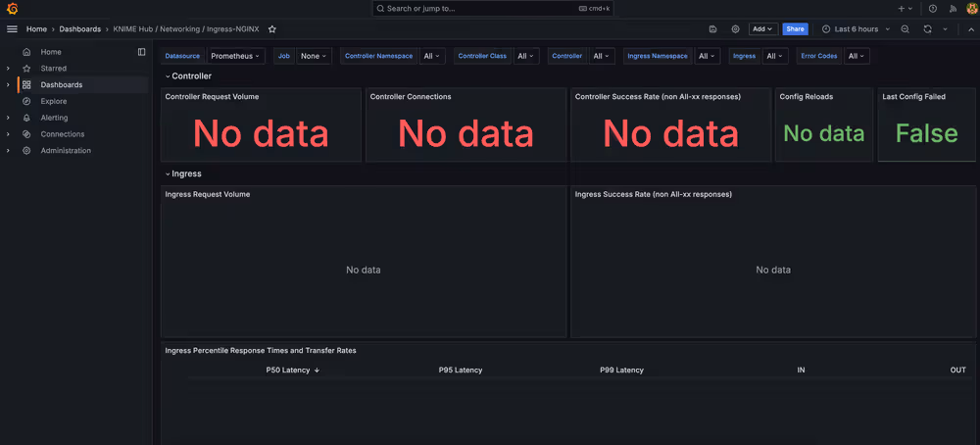Open Alerting in the sidebar
Viewport: 980px width, 445px height.
click(x=54, y=118)
